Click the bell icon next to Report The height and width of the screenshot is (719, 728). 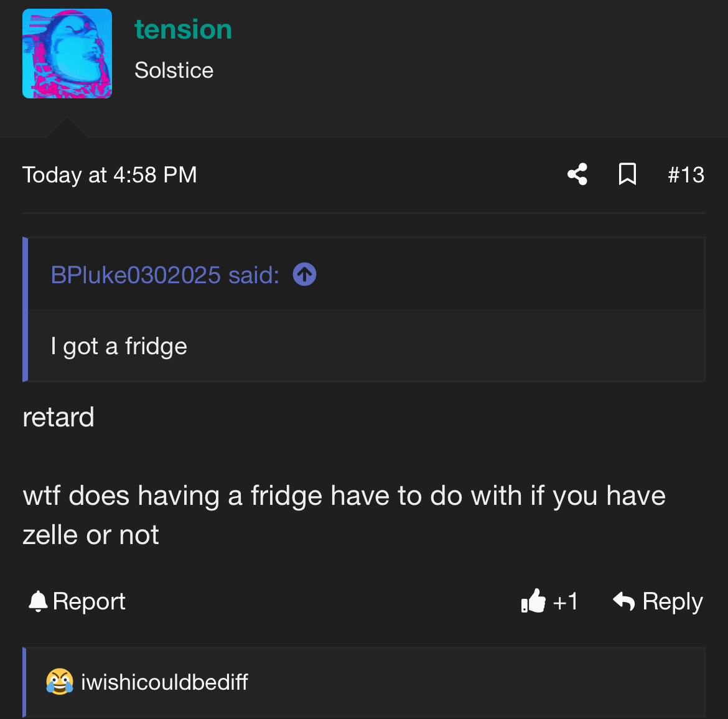38,601
